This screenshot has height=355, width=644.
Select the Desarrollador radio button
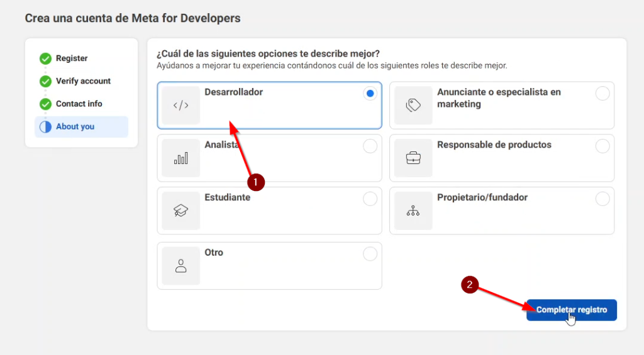point(370,94)
